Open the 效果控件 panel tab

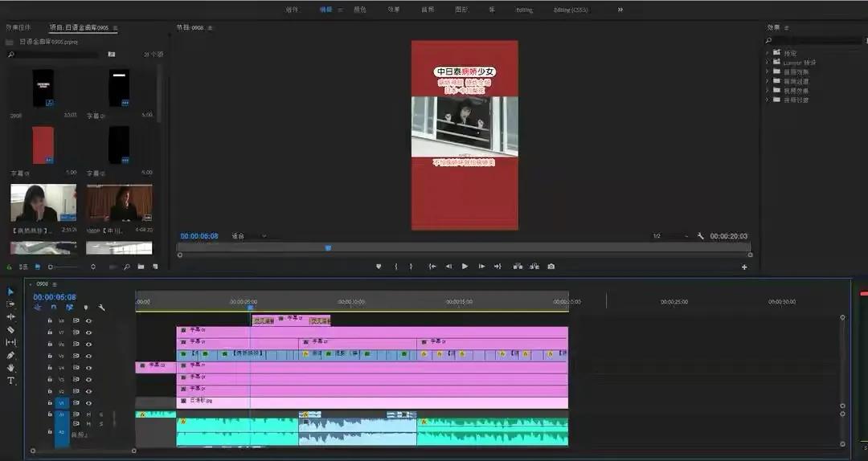18,27
